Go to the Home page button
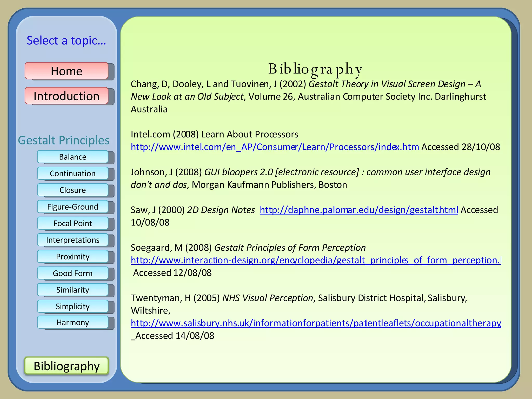The height and width of the screenshot is (399, 532). click(66, 71)
